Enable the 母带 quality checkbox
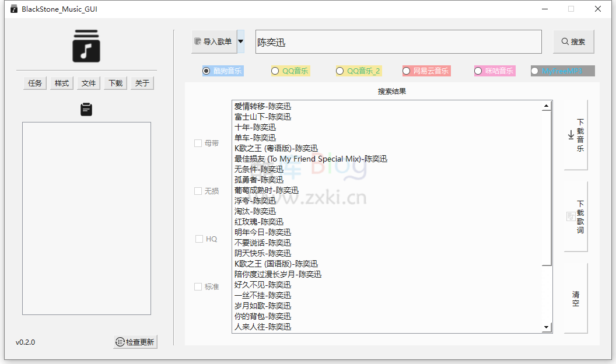The height and width of the screenshot is (364, 616). click(198, 142)
